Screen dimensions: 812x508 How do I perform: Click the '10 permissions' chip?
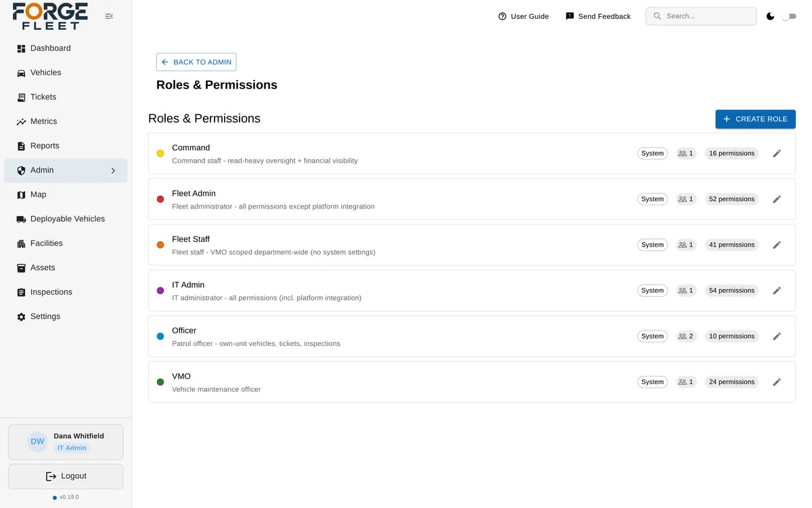pyautogui.click(x=731, y=337)
